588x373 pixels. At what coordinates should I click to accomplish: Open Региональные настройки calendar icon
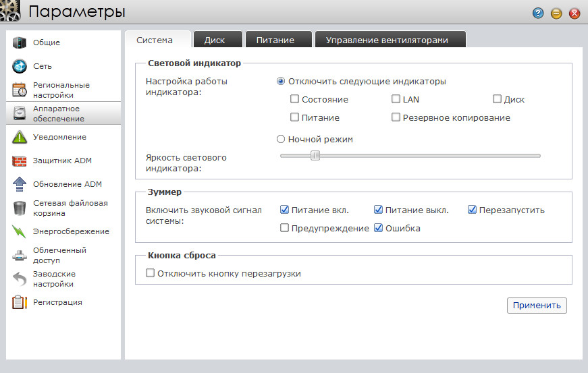20,90
